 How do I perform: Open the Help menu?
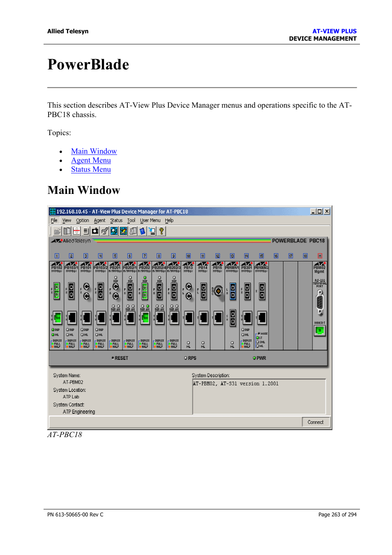169,221
